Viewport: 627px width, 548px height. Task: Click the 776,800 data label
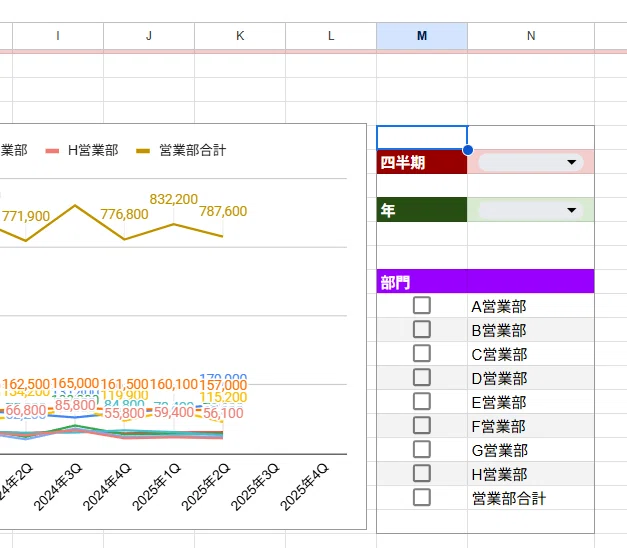tap(124, 214)
